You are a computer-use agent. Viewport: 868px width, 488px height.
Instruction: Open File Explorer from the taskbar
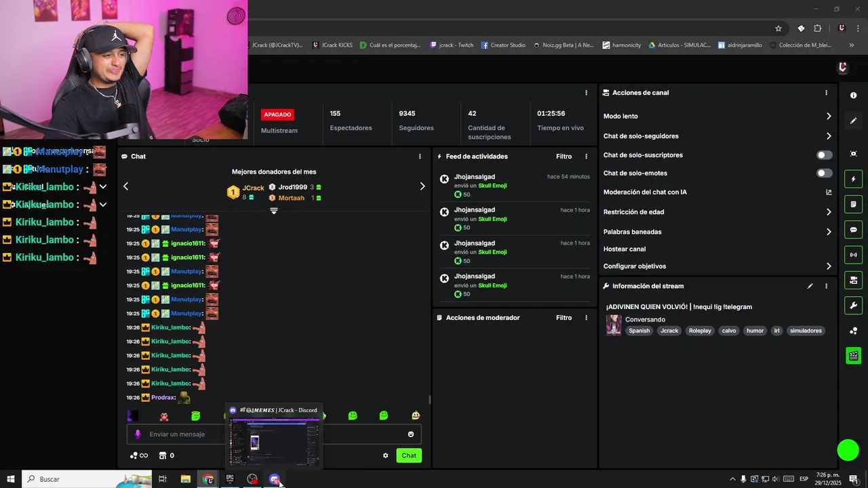pos(185,479)
